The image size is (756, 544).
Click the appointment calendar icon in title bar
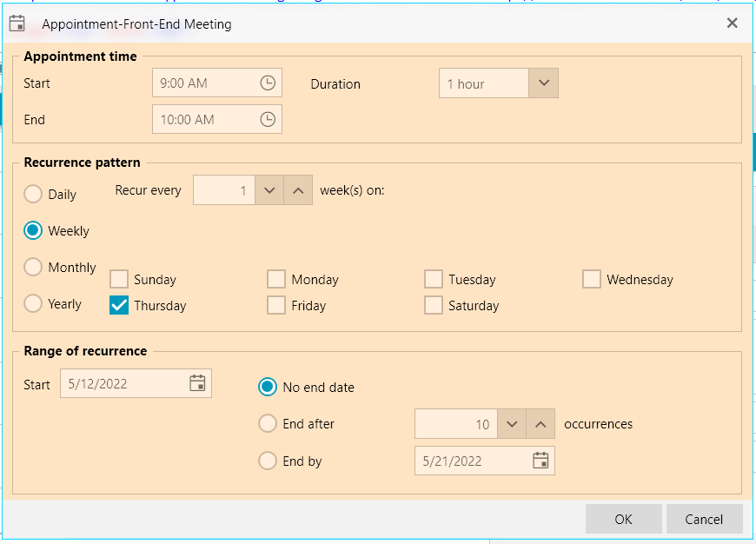tap(17, 23)
